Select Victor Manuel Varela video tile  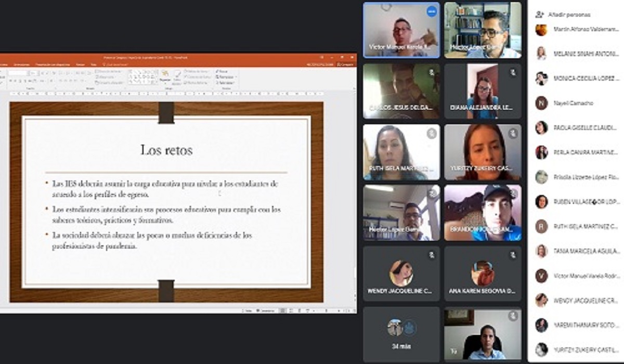click(x=401, y=30)
